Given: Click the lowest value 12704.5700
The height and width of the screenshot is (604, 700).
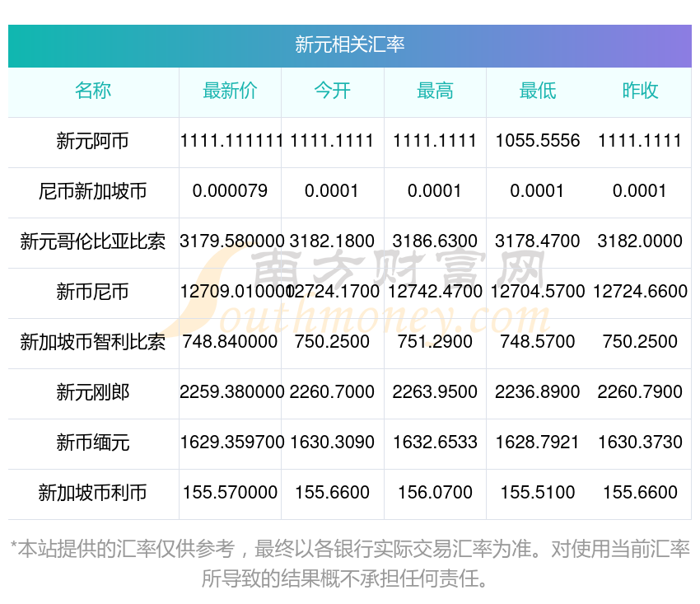Looking at the screenshot, I should click(538, 292).
